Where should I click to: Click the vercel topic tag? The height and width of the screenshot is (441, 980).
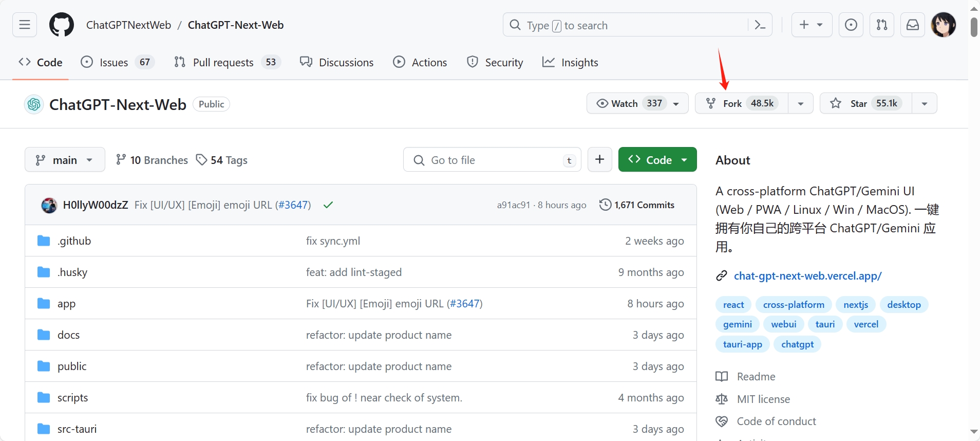coord(866,324)
